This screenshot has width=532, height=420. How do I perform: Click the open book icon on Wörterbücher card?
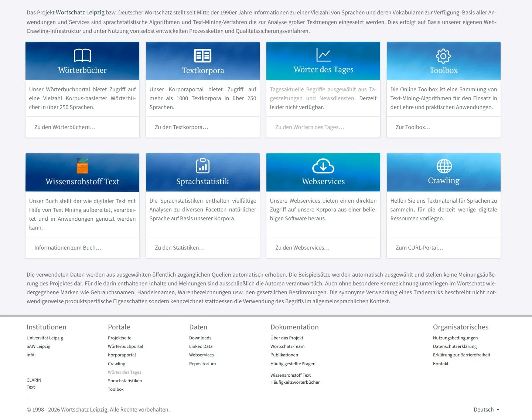point(82,55)
